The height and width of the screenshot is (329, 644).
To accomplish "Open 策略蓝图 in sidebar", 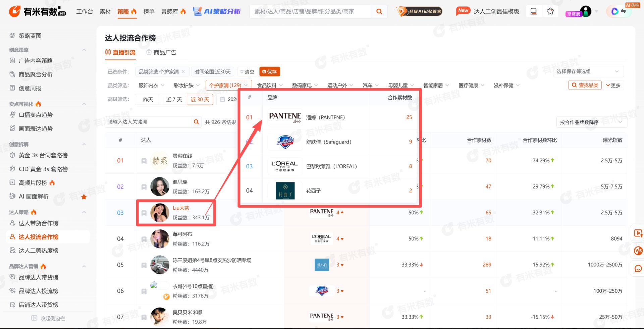I will pos(30,36).
